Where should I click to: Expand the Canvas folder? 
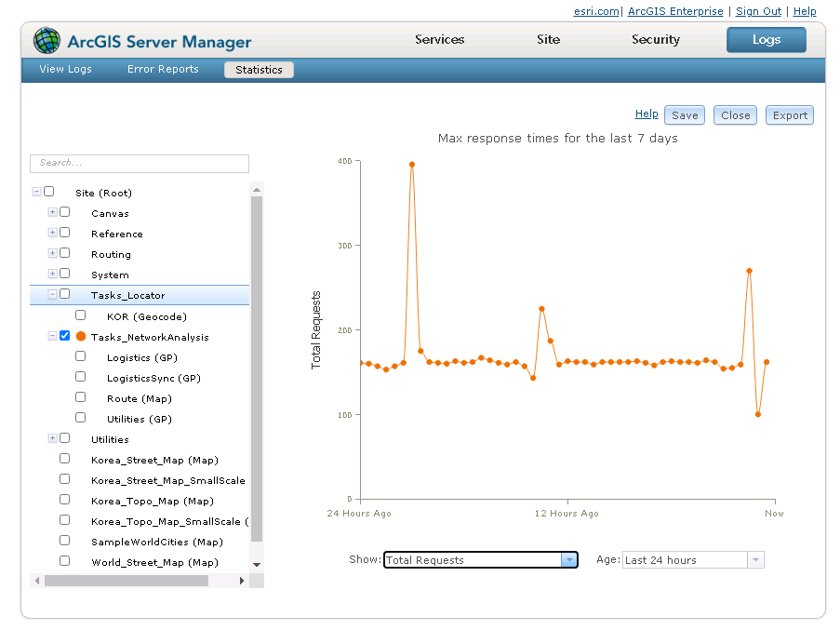(x=52, y=211)
